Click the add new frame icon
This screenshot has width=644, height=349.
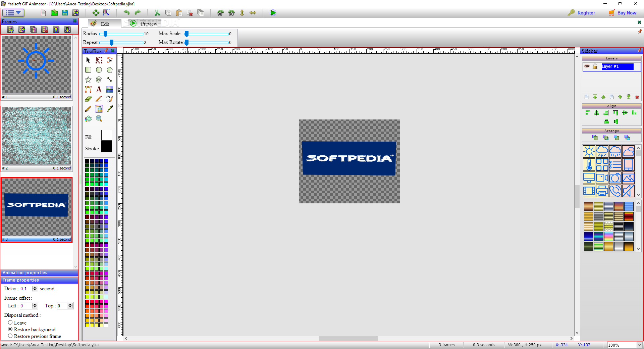(10, 30)
